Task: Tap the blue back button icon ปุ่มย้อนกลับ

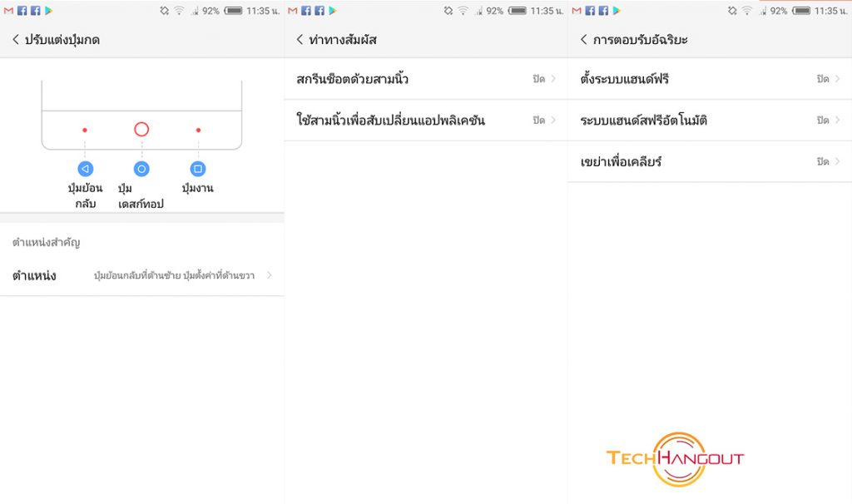Action: [x=85, y=169]
